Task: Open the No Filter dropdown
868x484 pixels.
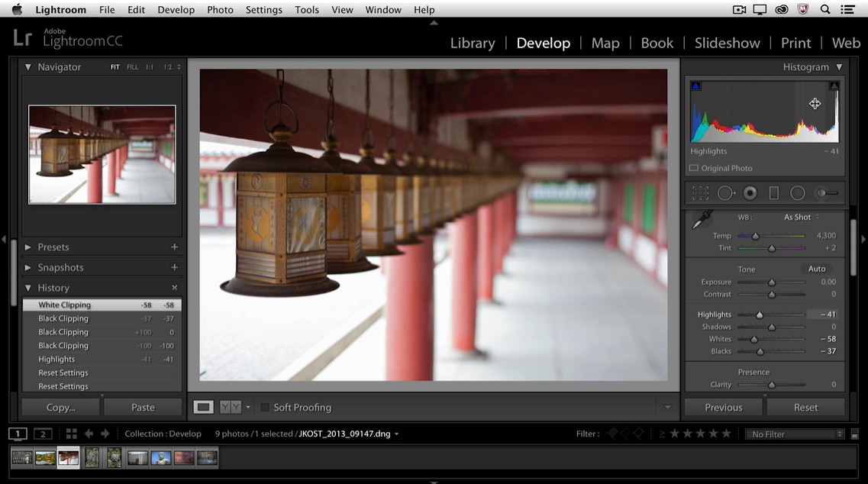Action: click(794, 434)
